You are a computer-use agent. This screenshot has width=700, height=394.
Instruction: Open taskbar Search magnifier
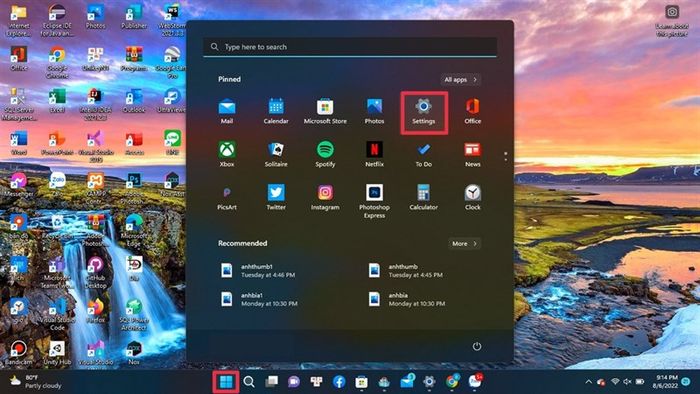[249, 382]
